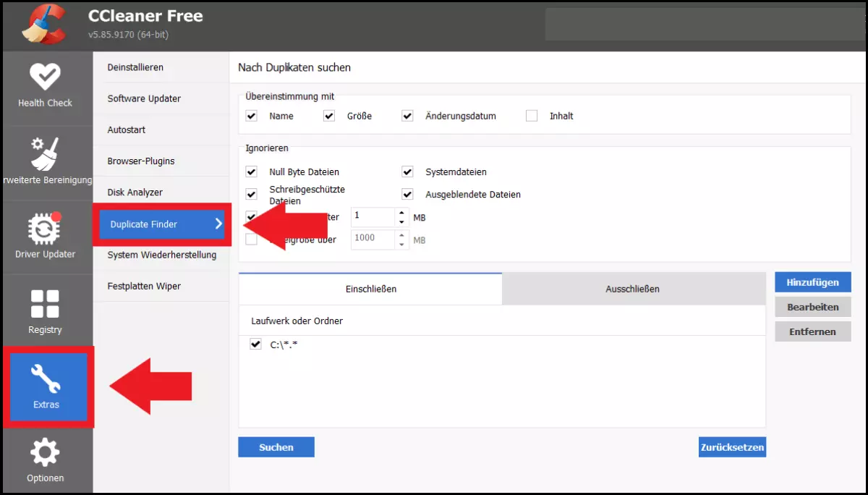Open the Health Check heart icon
Screen dimensions: 868x495
45,77
